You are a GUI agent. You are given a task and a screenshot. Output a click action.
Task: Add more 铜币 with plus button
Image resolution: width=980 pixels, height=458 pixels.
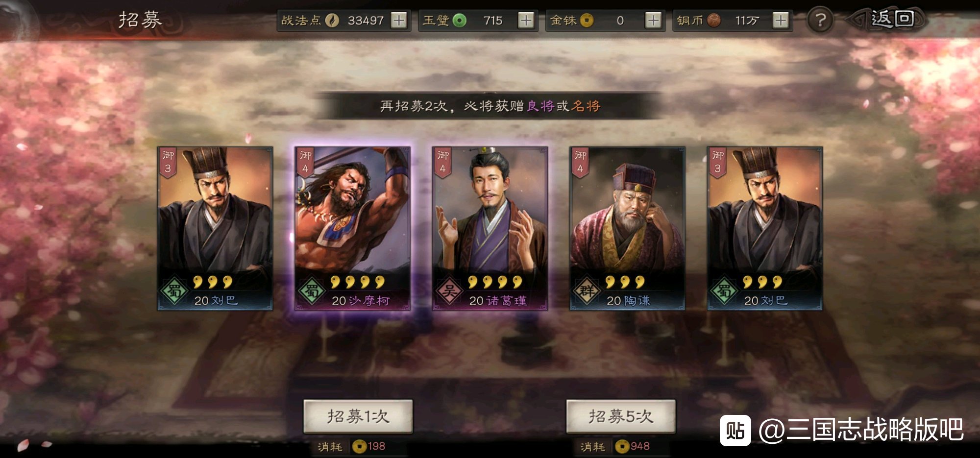pyautogui.click(x=780, y=21)
